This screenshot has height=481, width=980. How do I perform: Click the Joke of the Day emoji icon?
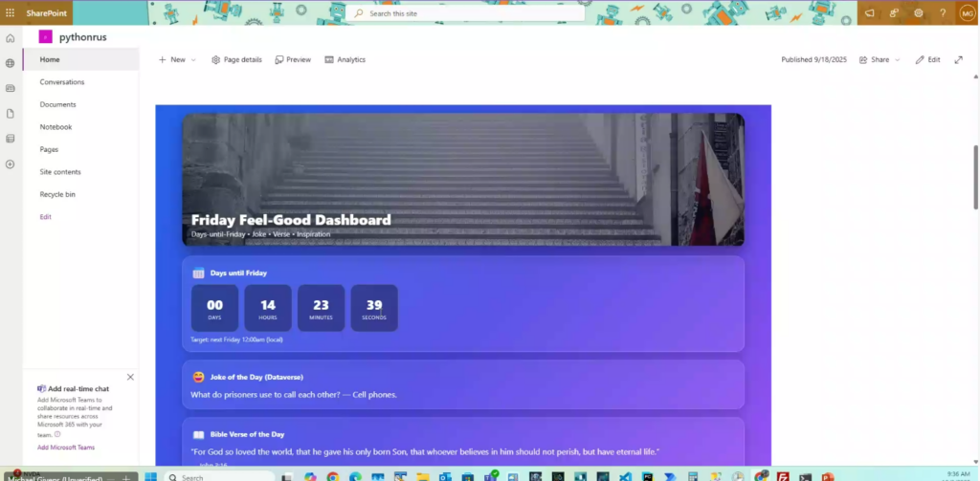tap(198, 377)
